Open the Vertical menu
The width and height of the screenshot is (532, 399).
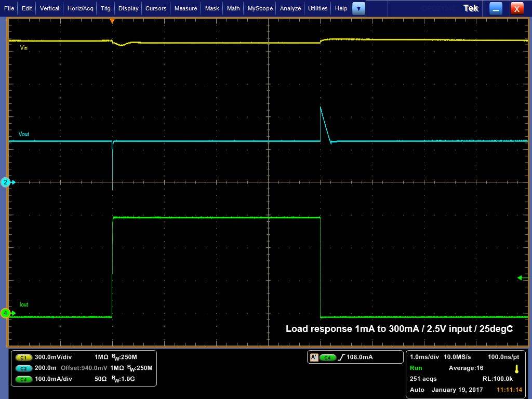[49, 8]
